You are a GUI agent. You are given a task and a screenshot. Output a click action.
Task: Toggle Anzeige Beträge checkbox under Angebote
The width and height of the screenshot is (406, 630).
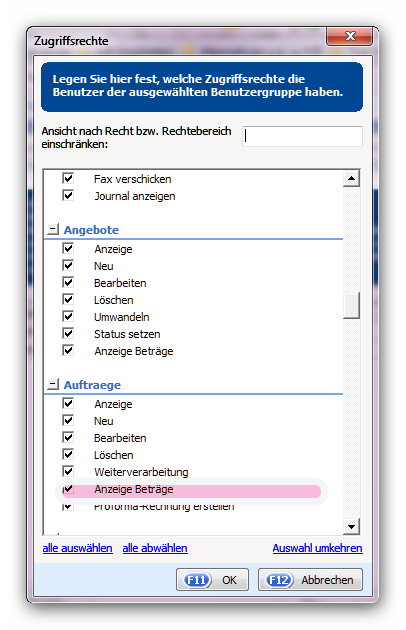point(68,350)
